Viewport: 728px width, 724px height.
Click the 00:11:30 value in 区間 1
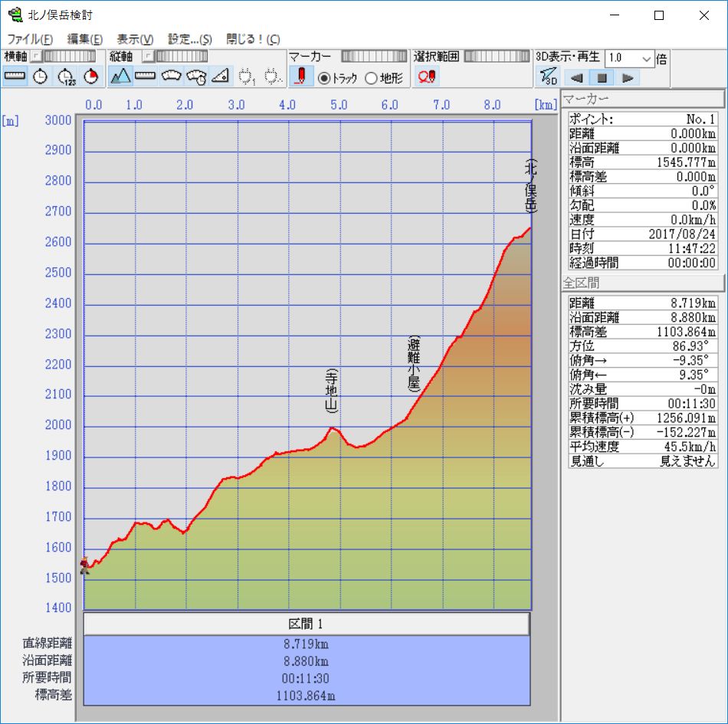click(306, 679)
